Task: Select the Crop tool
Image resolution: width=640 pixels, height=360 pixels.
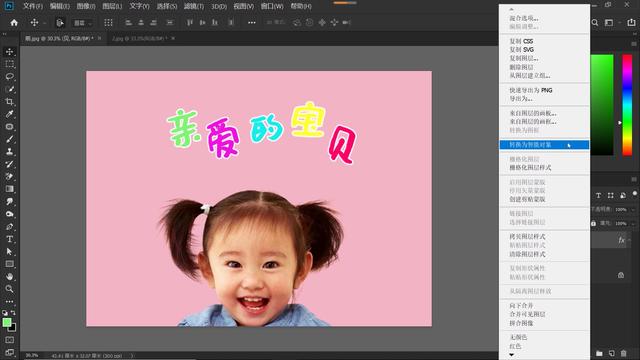Action: (9, 102)
